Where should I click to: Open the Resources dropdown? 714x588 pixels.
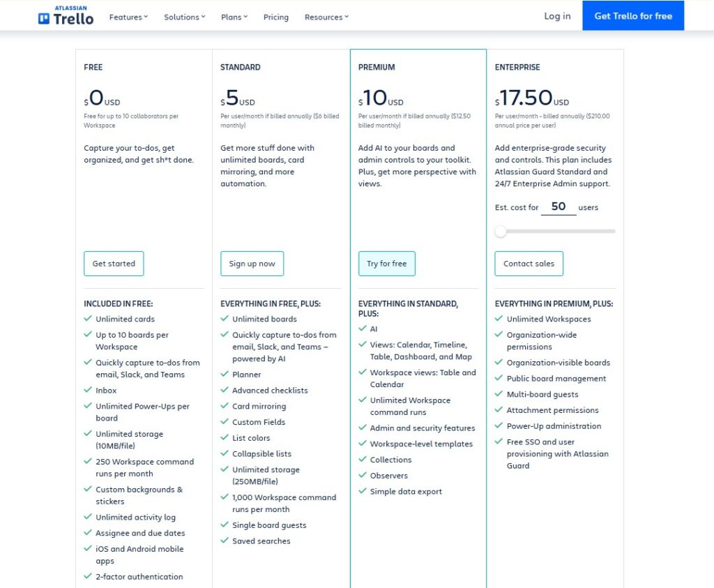(x=325, y=17)
